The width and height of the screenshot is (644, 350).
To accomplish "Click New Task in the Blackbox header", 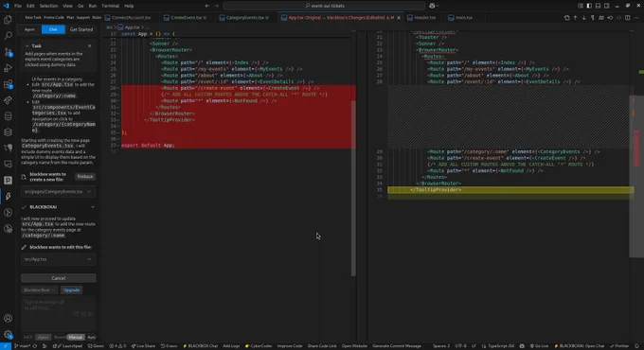I will point(33,18).
